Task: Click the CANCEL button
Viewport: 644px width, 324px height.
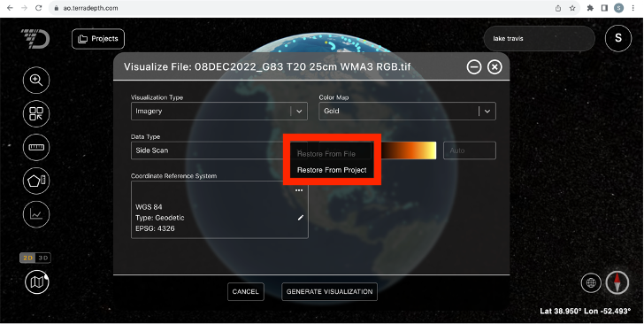Action: (246, 291)
